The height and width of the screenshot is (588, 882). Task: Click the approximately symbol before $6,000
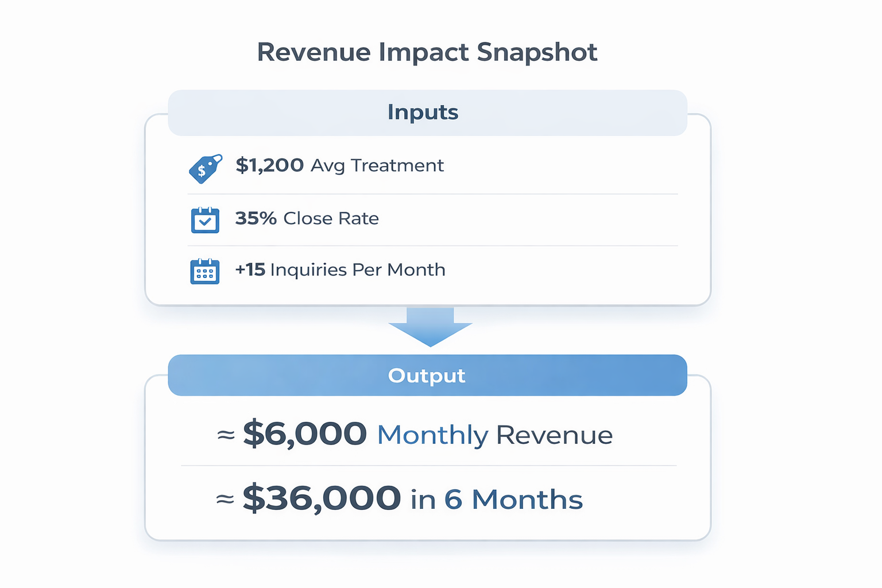coord(226,435)
